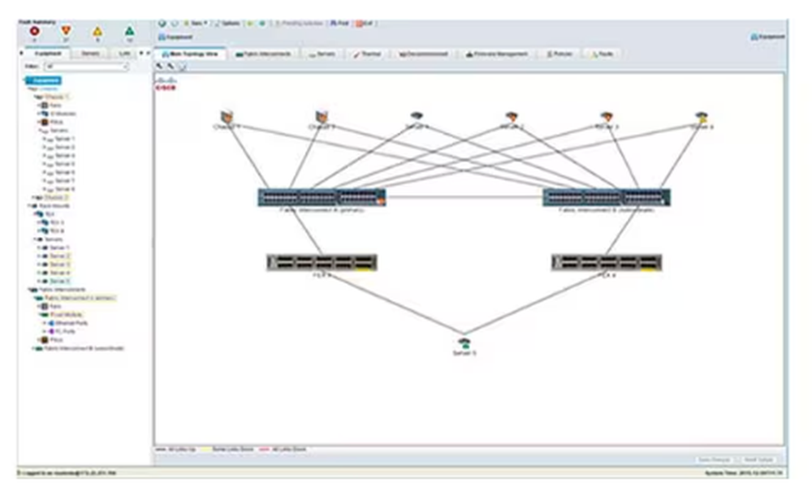
Task: Collapse the Fixed Module tree node
Action: [41, 315]
